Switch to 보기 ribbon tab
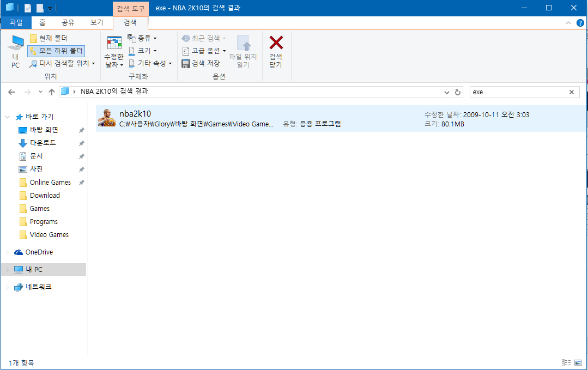Image resolution: width=588 pixels, height=370 pixels. (x=97, y=22)
